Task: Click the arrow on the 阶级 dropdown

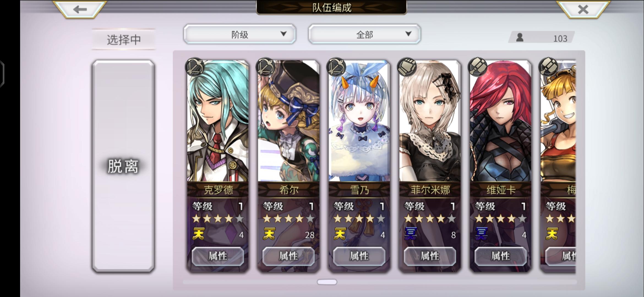Action: (x=283, y=34)
